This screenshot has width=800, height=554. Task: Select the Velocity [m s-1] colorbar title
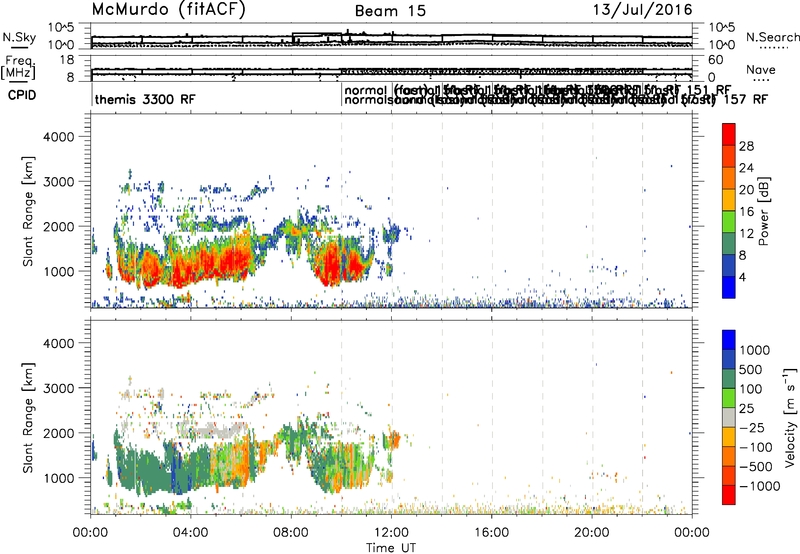(x=791, y=417)
